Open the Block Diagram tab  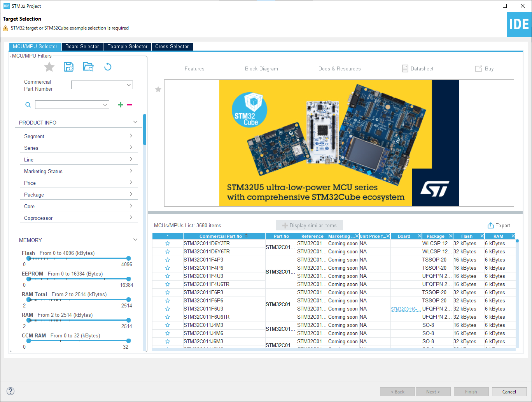(x=261, y=68)
